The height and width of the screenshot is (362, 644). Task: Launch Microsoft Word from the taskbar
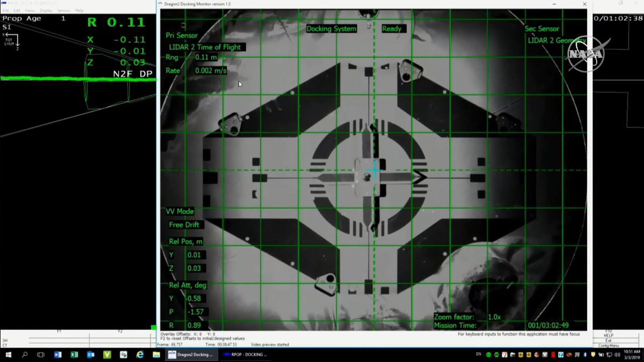point(58,354)
